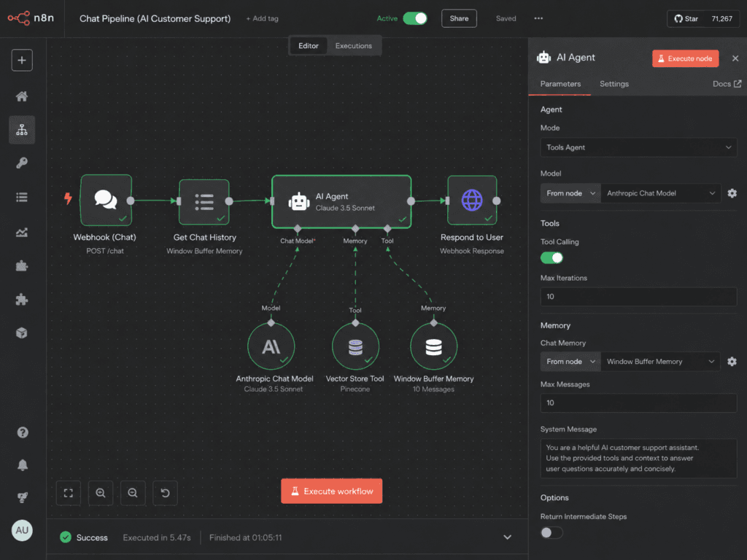The height and width of the screenshot is (560, 747).
Task: Click the trophy icon in sidebar
Action: pos(23,497)
